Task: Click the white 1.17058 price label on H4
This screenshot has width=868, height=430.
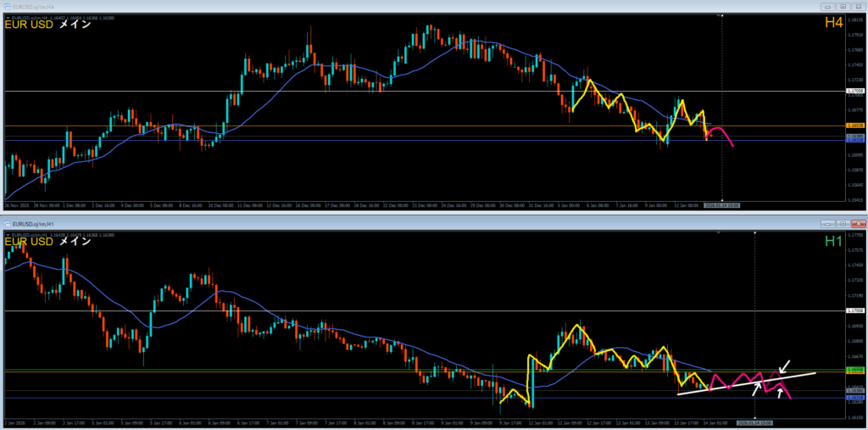Action: [x=854, y=91]
